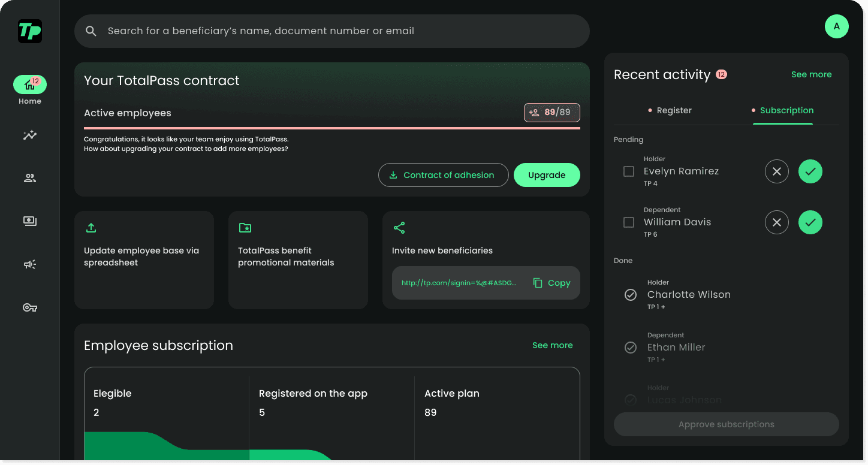Click the TotalPass TP logo
Image resolution: width=868 pixels, height=465 pixels.
pos(30,31)
